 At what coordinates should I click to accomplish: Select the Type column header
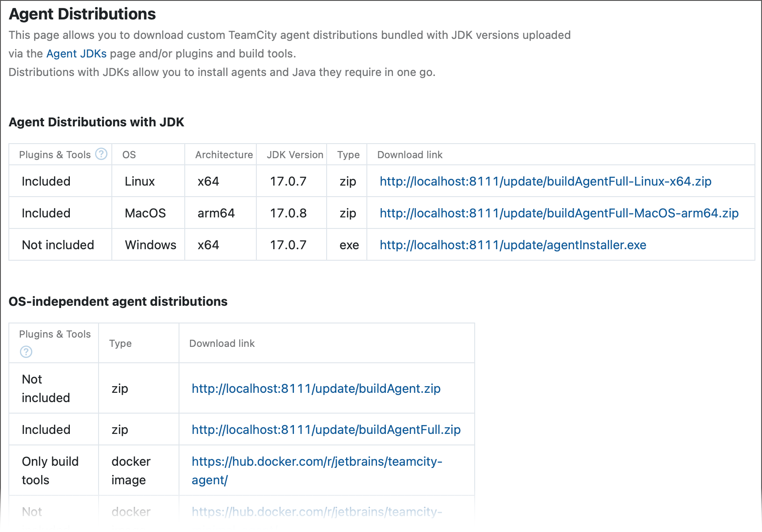pos(347,155)
